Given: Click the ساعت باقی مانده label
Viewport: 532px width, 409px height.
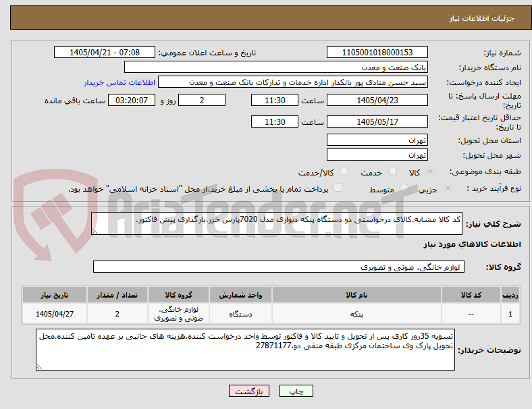Looking at the screenshot, I should pyautogui.click(x=75, y=101).
